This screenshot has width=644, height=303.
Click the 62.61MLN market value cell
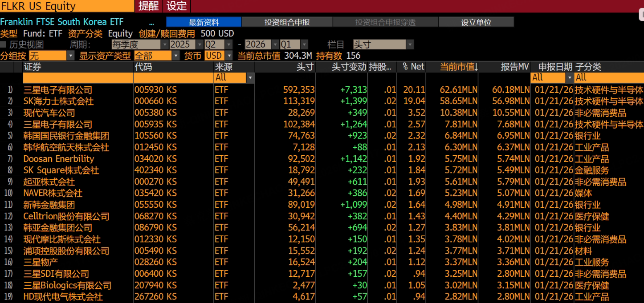[459, 90]
